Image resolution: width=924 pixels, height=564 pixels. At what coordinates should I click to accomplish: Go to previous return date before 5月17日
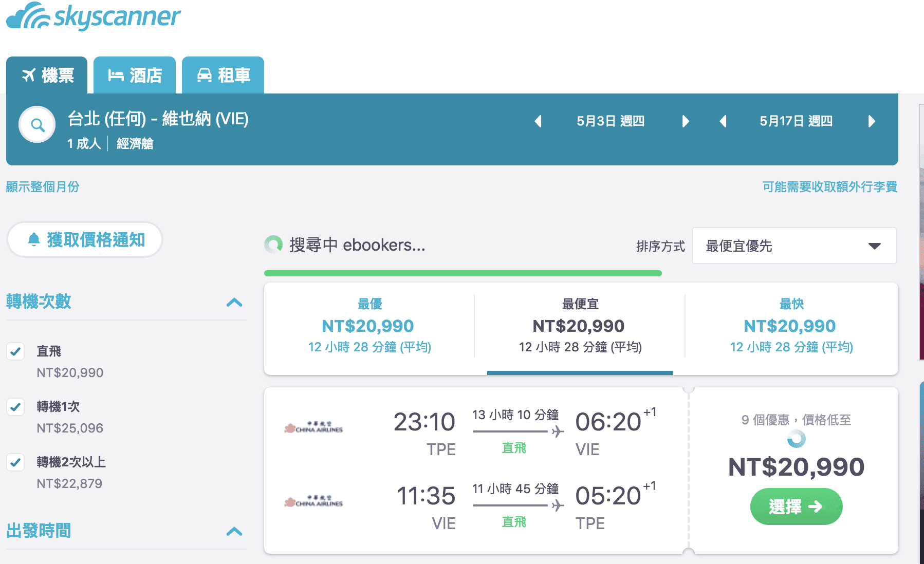(x=723, y=121)
